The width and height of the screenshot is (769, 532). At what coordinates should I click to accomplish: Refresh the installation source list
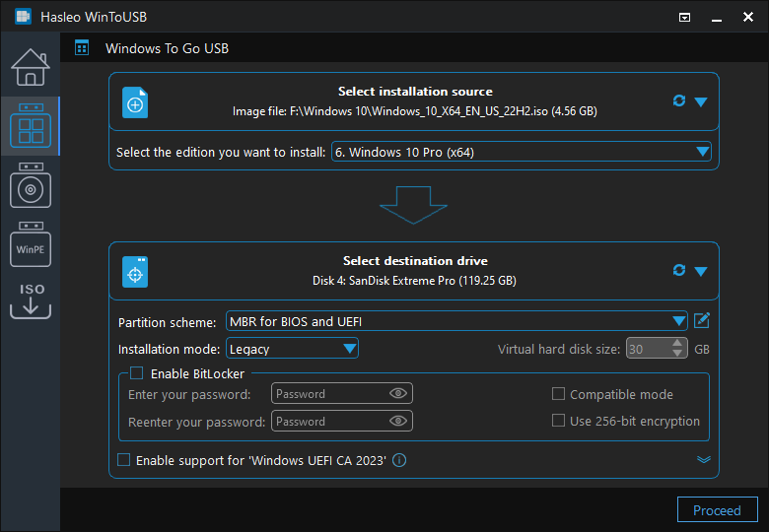(678, 100)
